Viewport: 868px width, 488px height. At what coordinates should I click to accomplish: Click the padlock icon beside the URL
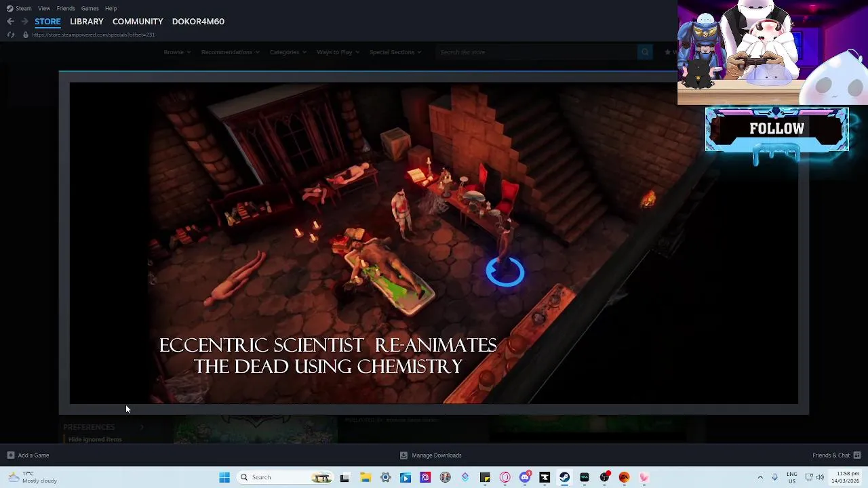point(26,35)
